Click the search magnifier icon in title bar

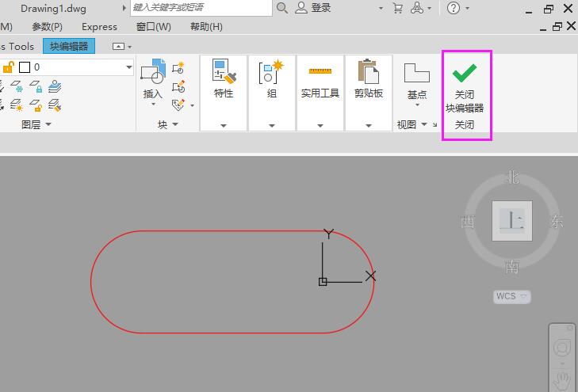coord(282,8)
